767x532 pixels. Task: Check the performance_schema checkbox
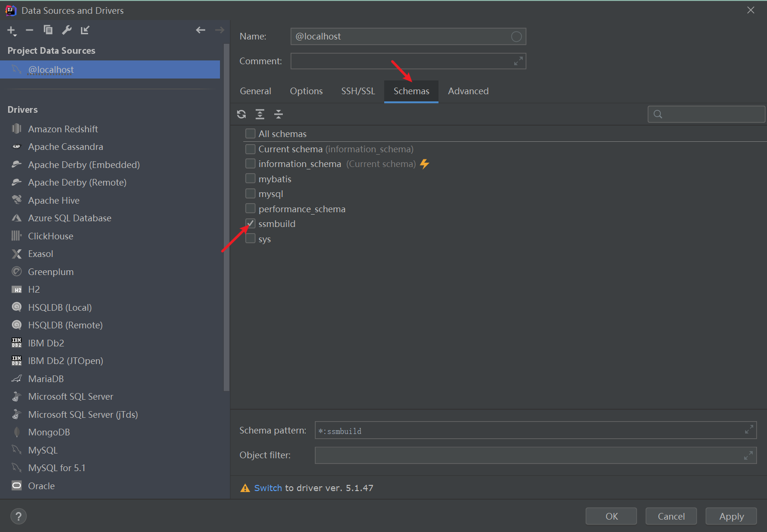coord(250,209)
